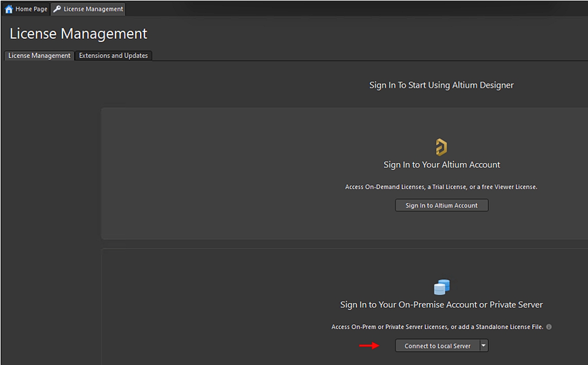Click the blue server database icon
Image resolution: width=588 pixels, height=365 pixels.
pos(442,287)
